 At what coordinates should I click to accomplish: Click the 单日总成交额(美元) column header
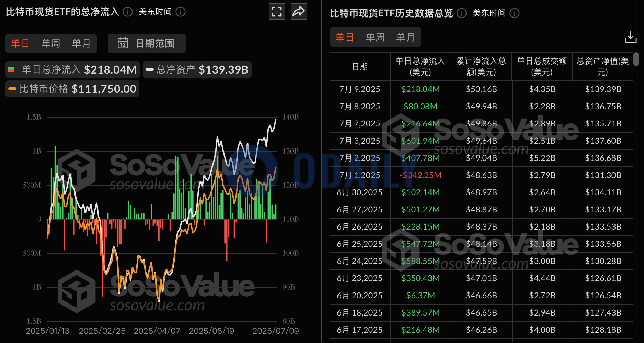tap(542, 67)
